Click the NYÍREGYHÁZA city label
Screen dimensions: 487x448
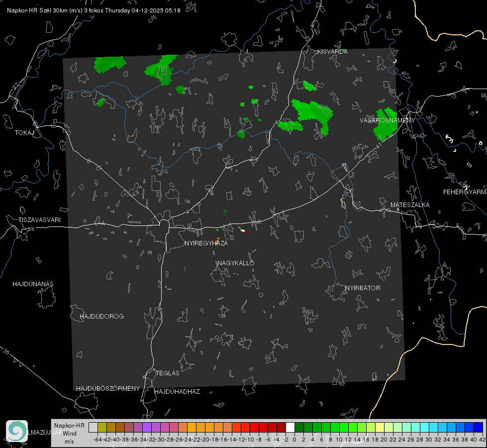coord(206,243)
